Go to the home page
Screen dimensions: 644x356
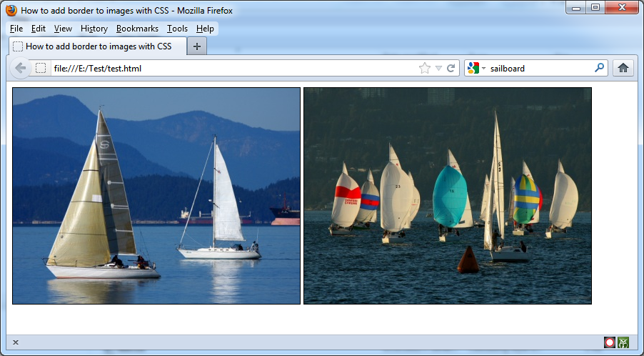623,68
